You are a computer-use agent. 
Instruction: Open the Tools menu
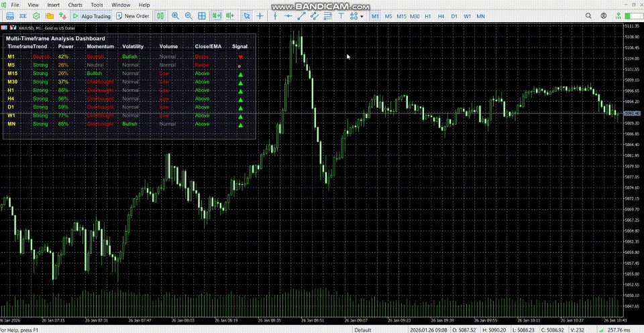click(x=97, y=5)
